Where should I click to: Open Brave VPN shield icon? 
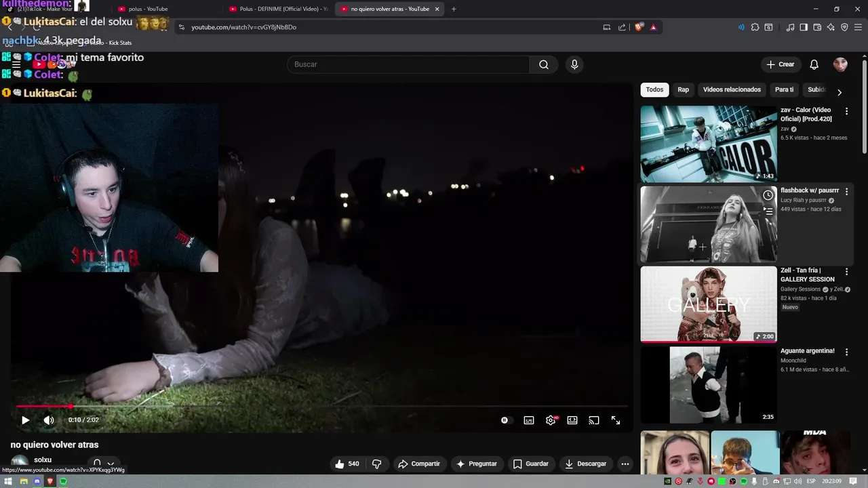844,27
